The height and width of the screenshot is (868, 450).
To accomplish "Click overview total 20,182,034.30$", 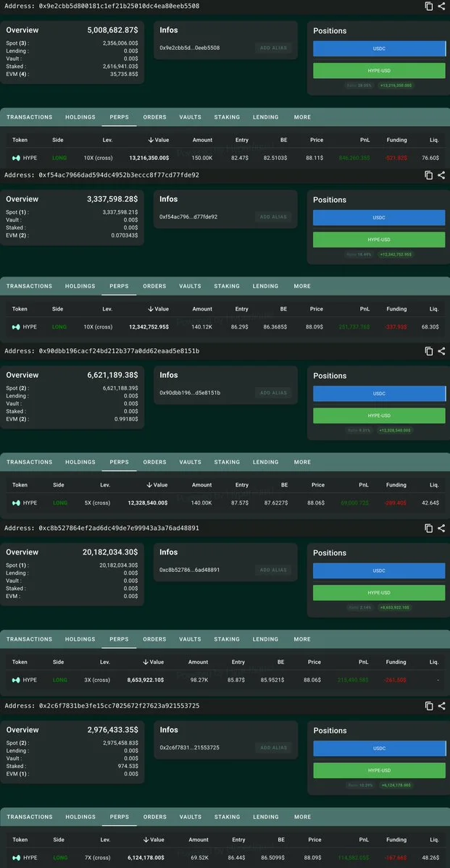I will 110,552.
